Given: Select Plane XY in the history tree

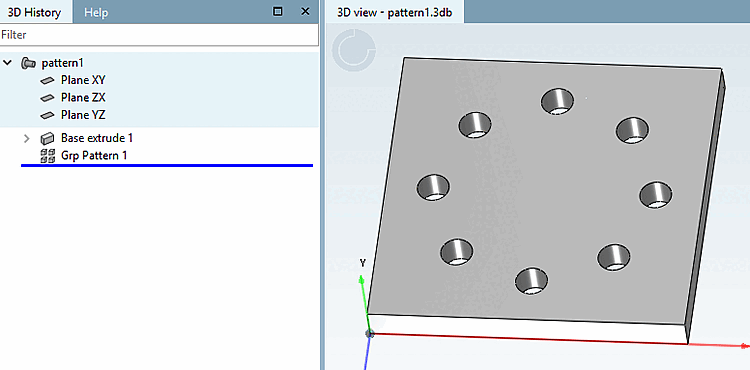Looking at the screenshot, I should click(x=83, y=80).
